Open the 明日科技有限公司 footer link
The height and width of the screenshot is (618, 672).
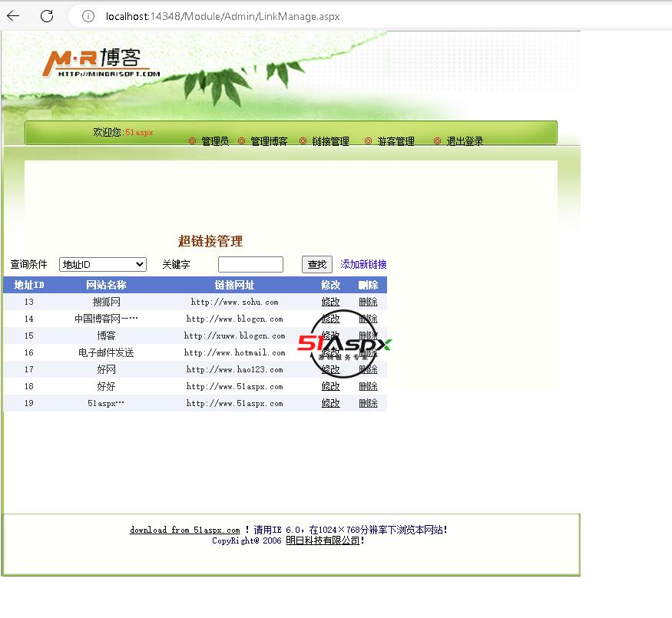tap(323, 540)
